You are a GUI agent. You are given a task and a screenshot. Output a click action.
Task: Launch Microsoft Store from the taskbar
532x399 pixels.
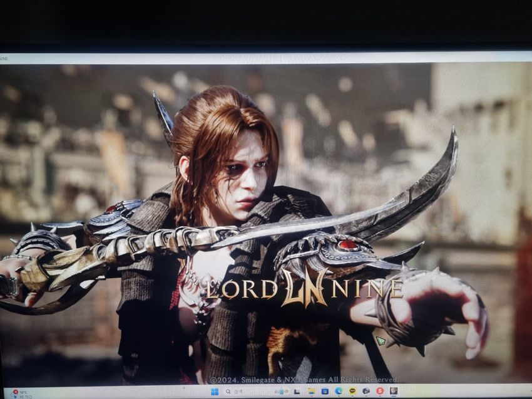(325, 391)
